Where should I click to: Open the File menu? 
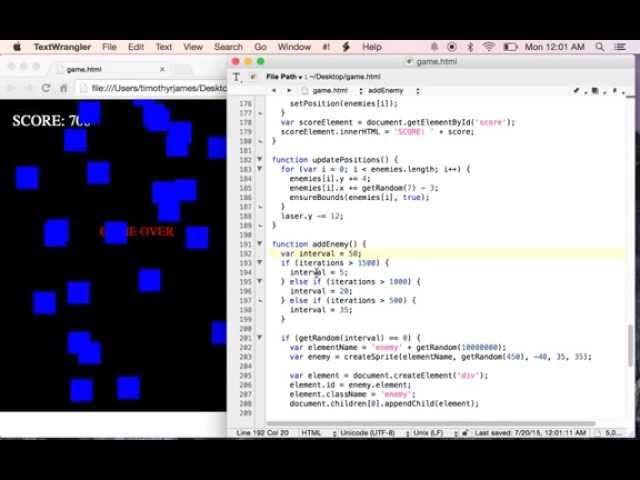pyautogui.click(x=109, y=47)
